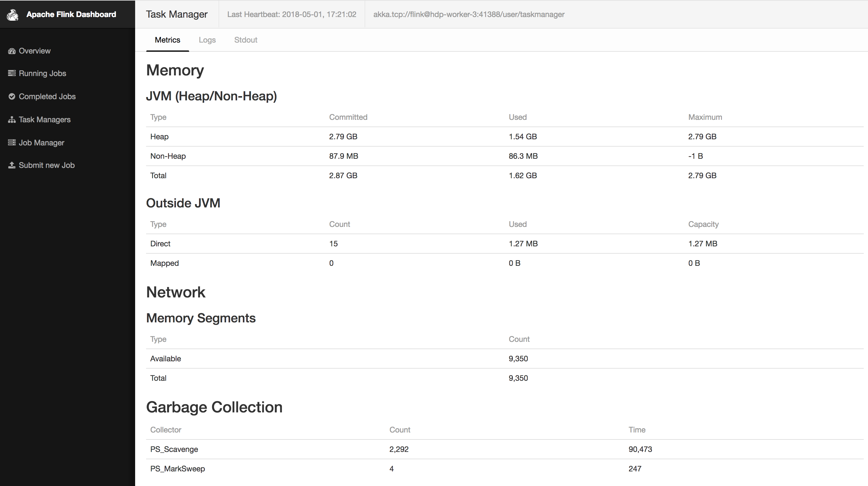Switch to the Logs tab
868x486 pixels.
click(x=207, y=40)
